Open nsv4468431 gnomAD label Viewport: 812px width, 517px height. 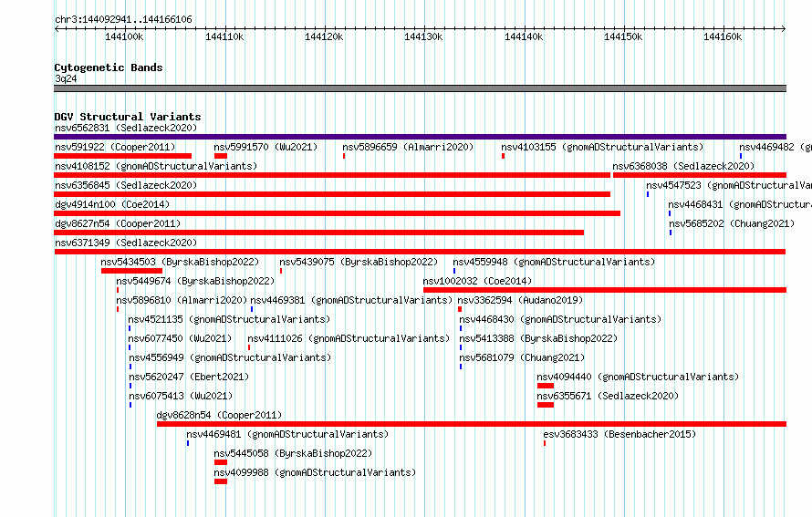tap(740, 204)
